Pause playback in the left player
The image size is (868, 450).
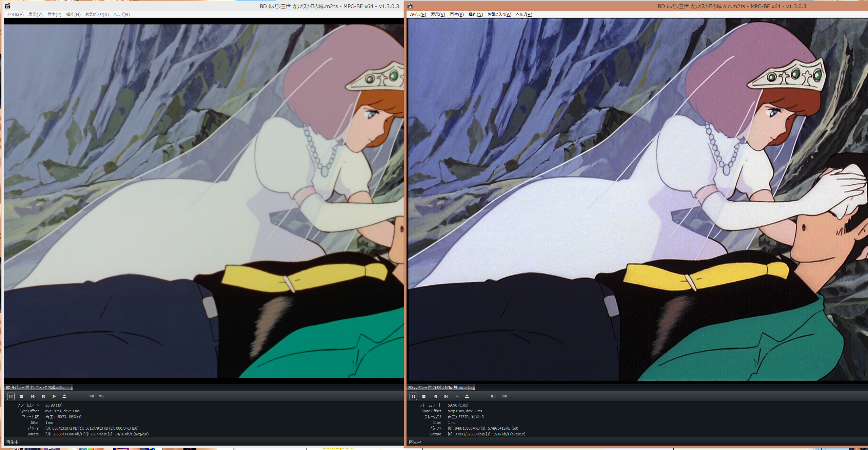pos(11,396)
